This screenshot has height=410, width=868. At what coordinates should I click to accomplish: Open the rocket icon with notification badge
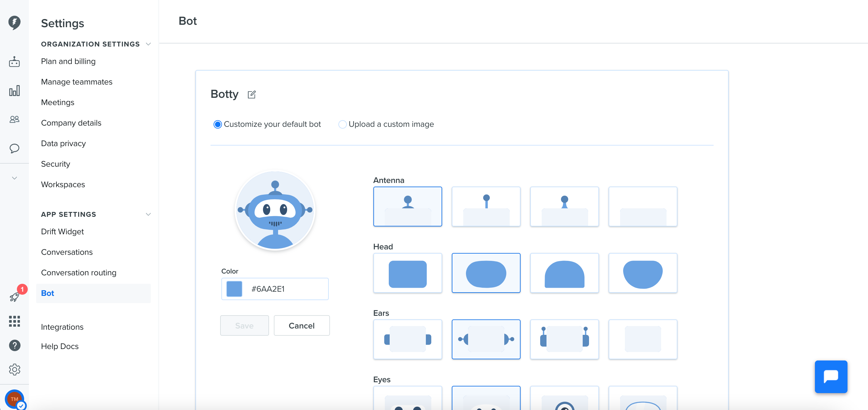14,297
